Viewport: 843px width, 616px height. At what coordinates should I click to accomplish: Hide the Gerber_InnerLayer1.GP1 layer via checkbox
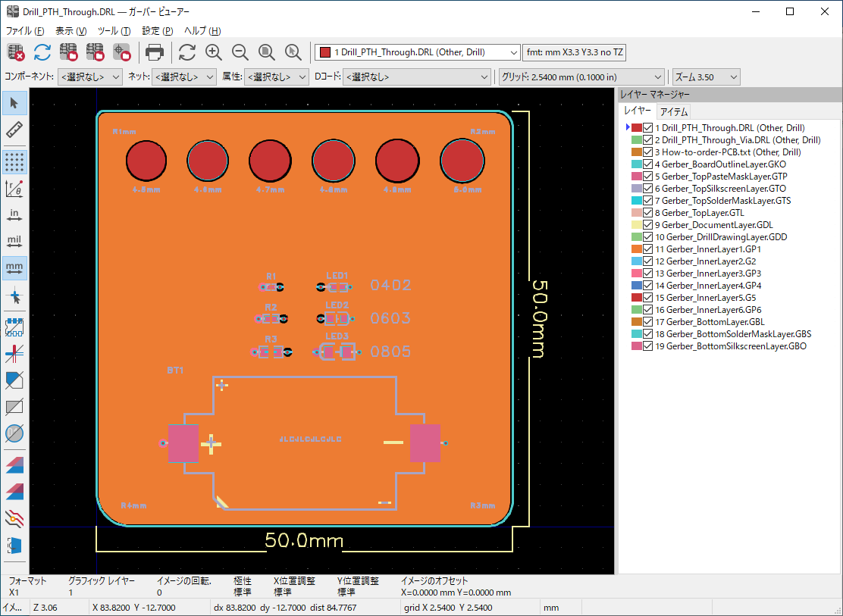tap(647, 249)
